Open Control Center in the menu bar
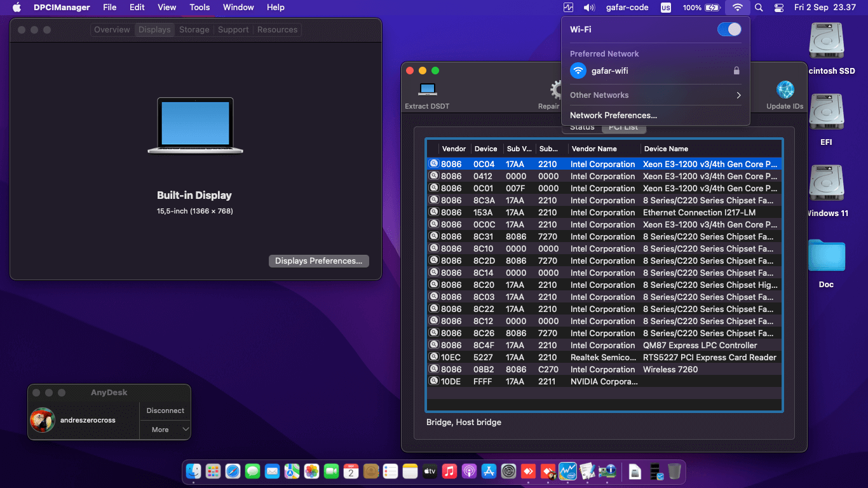This screenshot has height=488, width=868. (x=779, y=8)
